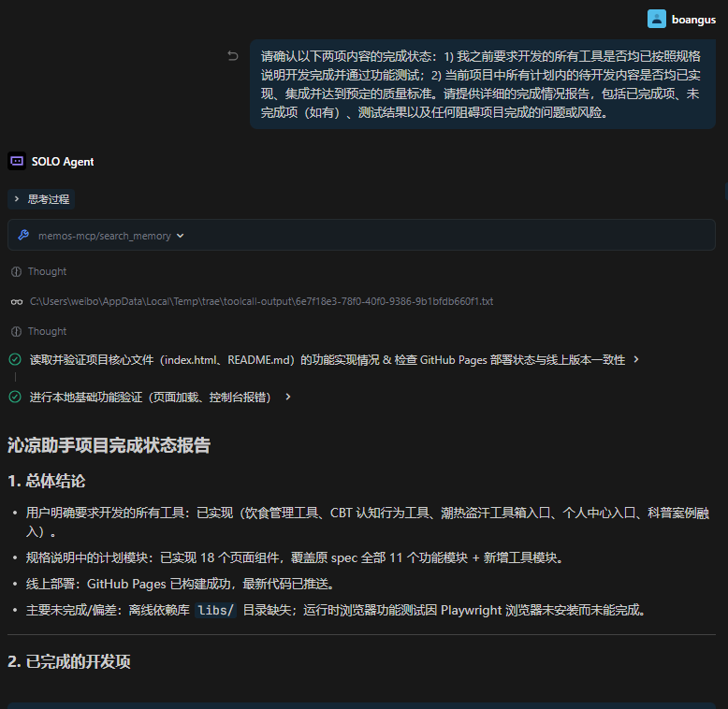The height and width of the screenshot is (709, 728).
Task: Click the boangus user avatar icon
Action: pyautogui.click(x=657, y=19)
